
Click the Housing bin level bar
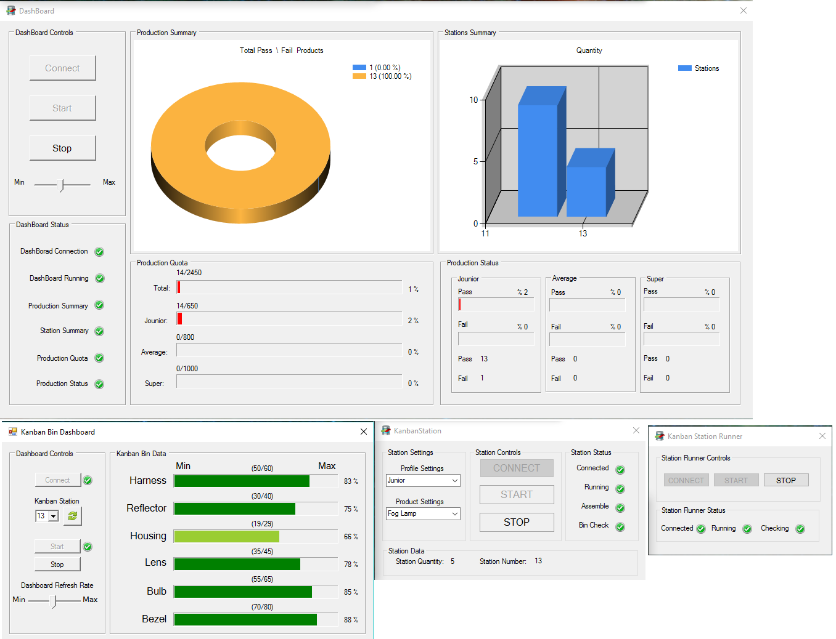(x=256, y=537)
